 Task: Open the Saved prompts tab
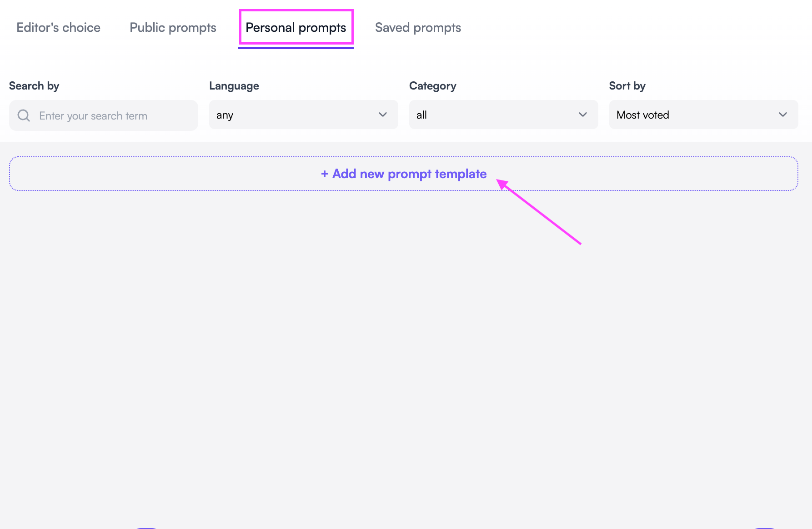click(418, 27)
